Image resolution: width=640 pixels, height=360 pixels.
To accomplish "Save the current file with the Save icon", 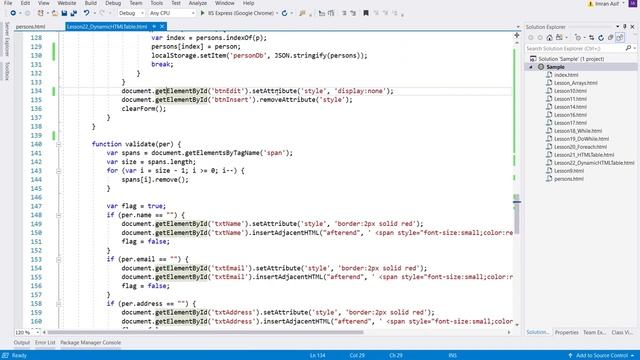I will click(x=64, y=13).
